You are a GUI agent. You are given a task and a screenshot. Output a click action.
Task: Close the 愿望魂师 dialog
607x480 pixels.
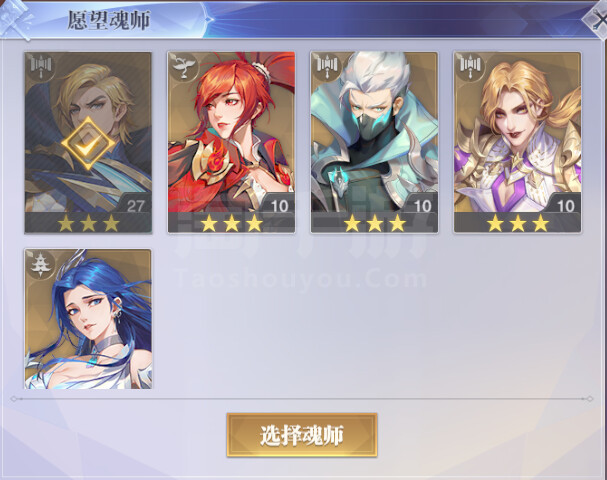[597, 19]
